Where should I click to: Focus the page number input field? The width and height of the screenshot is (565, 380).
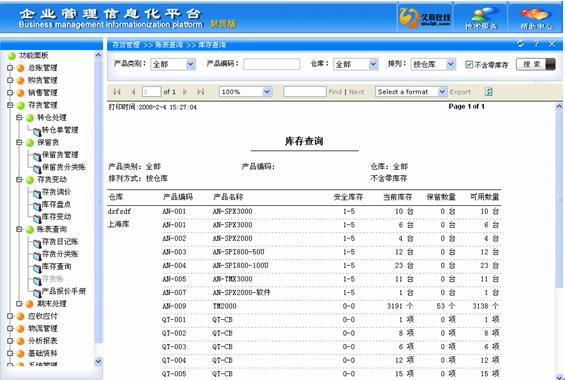point(151,92)
